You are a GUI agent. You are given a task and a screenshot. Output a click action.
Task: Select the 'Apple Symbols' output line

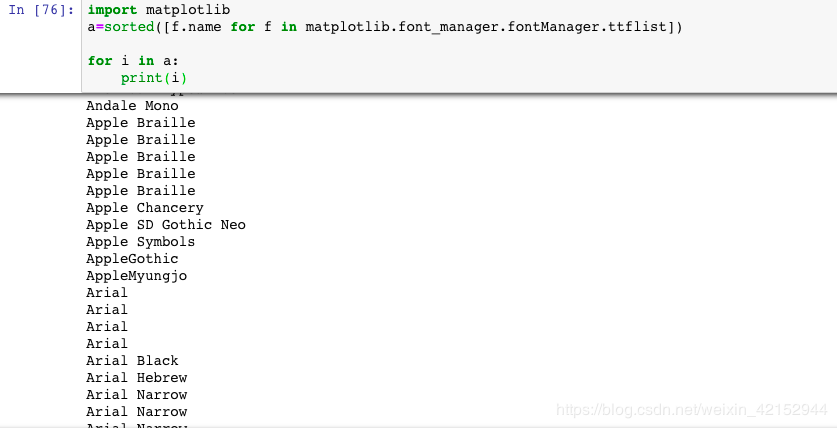click(x=140, y=242)
